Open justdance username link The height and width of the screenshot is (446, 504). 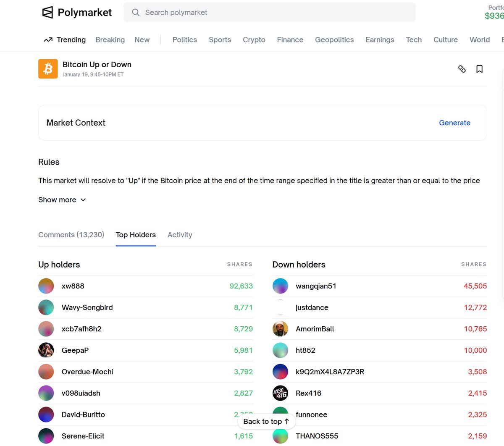(x=312, y=307)
